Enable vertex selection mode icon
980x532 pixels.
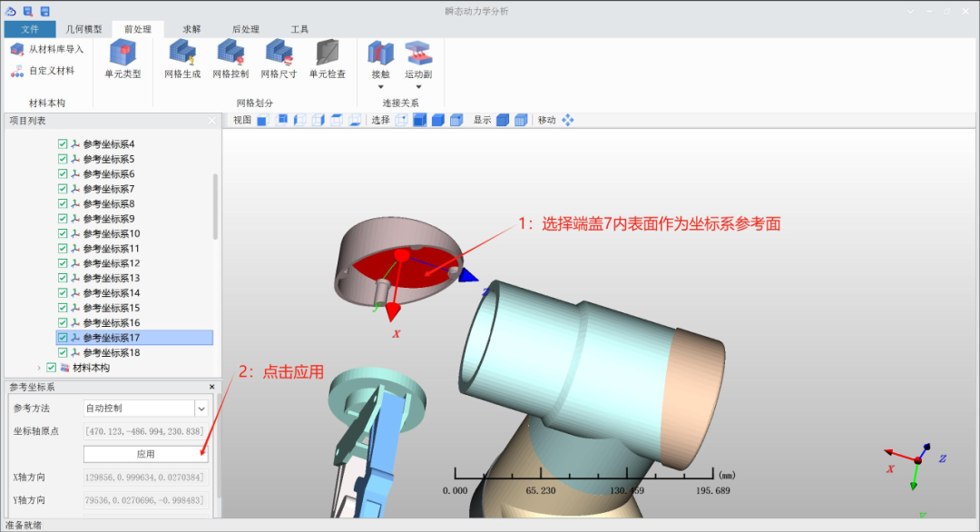[x=401, y=120]
